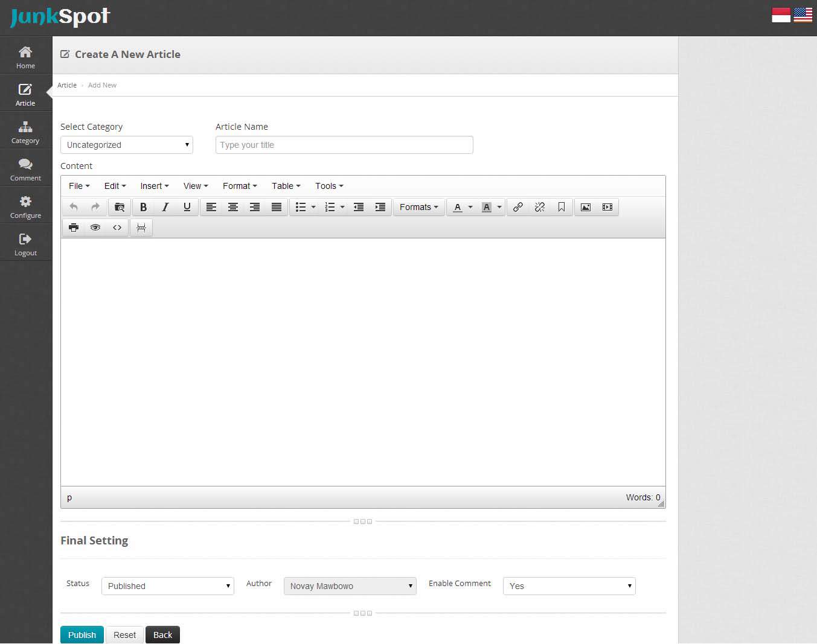Toggle underline formatting
The height and width of the screenshot is (644, 817).
click(x=187, y=207)
